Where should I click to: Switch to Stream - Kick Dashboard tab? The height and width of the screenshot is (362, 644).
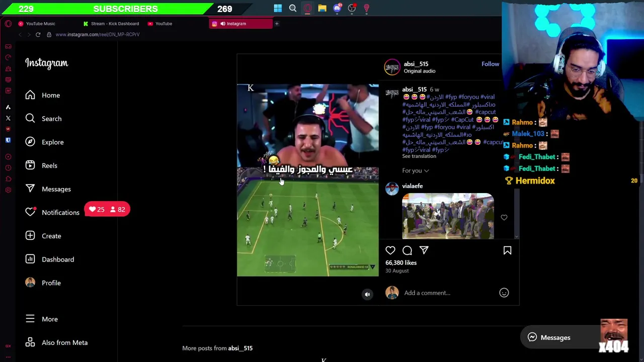pyautogui.click(x=111, y=24)
